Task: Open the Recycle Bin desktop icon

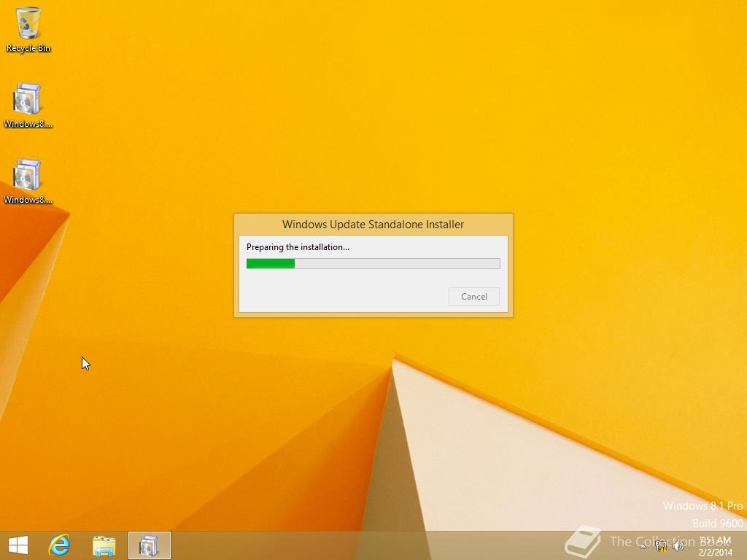Action: click(x=28, y=29)
